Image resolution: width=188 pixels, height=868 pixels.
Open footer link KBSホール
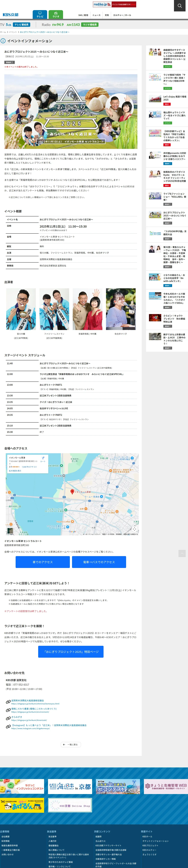pos(147,837)
